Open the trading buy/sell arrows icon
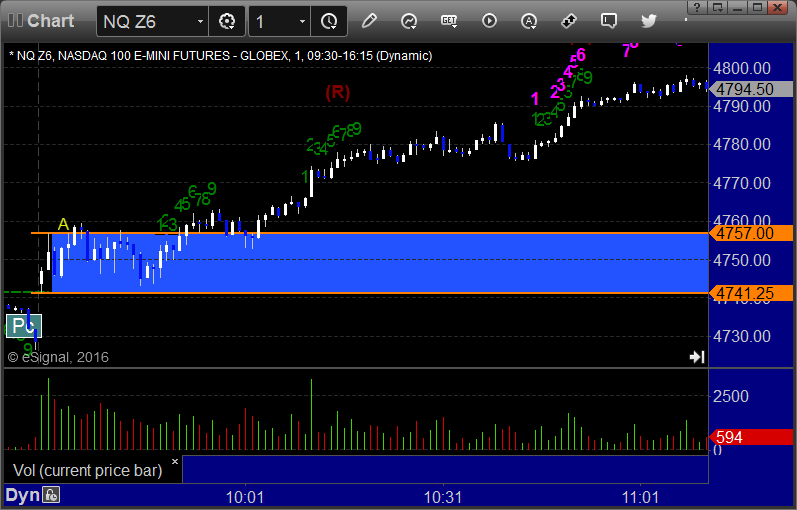Viewport: 797px width, 510px height. pyautogui.click(x=569, y=21)
